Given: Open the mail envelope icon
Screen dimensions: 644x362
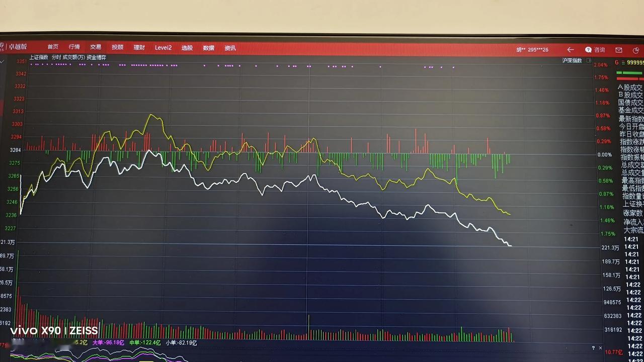Looking at the screenshot, I should point(619,50).
